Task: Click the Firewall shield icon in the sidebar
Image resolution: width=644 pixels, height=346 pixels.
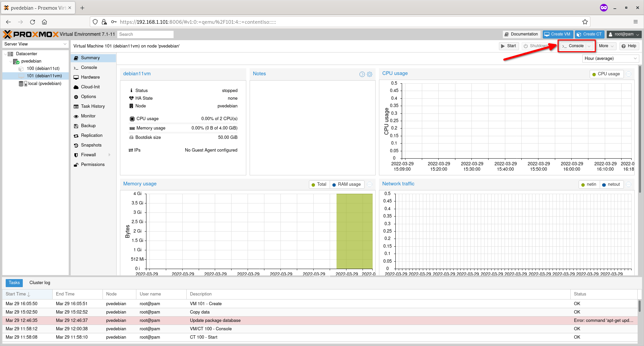Action: [x=76, y=155]
